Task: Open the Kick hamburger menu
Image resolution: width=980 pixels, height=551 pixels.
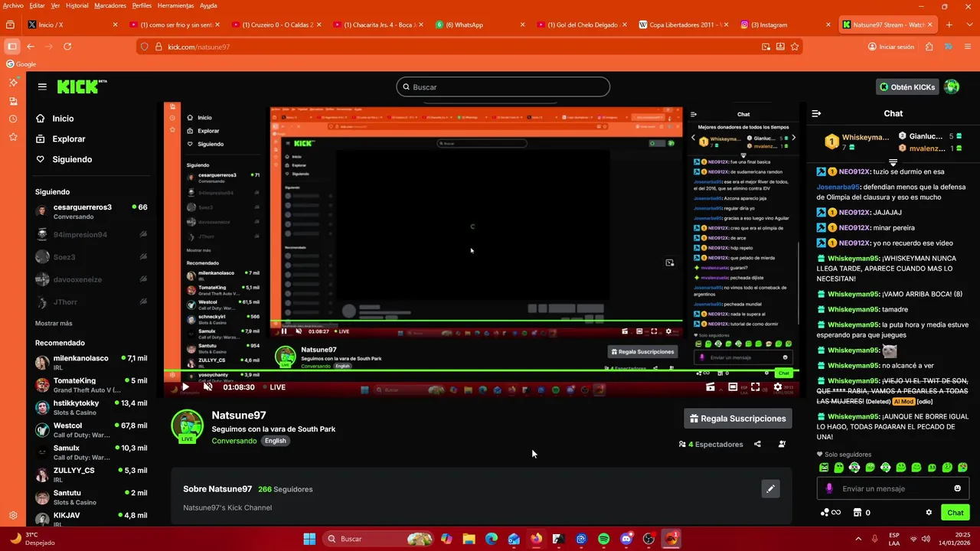Action: click(42, 86)
